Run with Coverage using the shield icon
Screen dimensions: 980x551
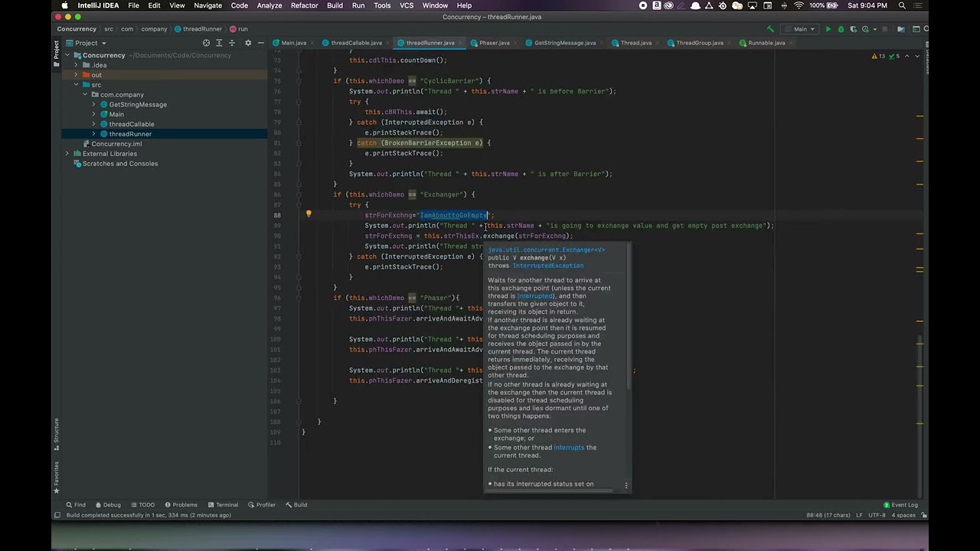click(x=853, y=29)
